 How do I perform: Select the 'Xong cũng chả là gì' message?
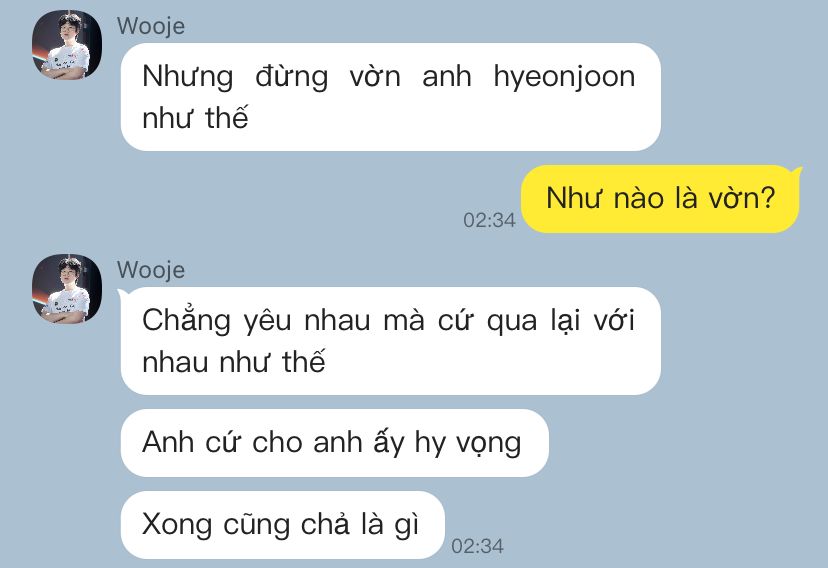coord(283,525)
